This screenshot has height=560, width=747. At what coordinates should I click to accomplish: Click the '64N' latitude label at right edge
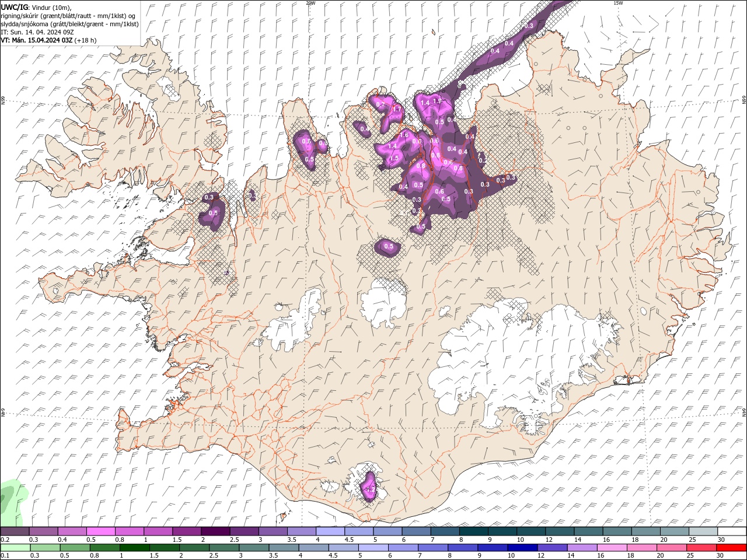coord(745,411)
